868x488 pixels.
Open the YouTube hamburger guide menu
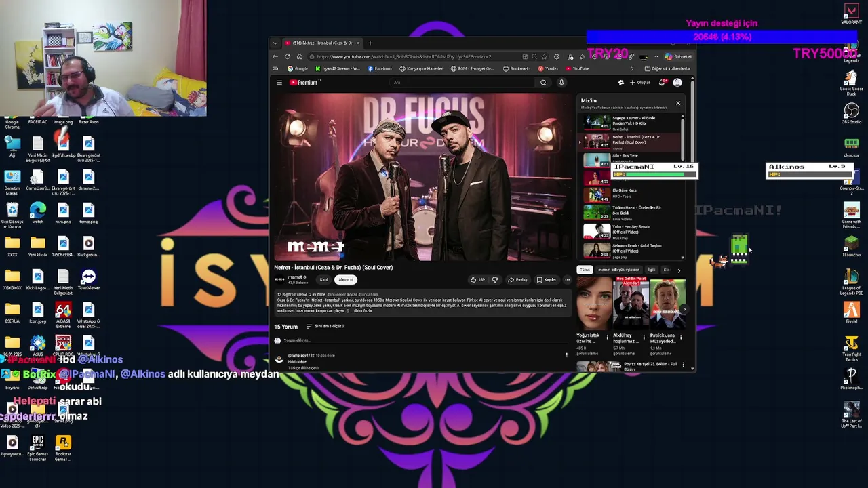point(279,83)
